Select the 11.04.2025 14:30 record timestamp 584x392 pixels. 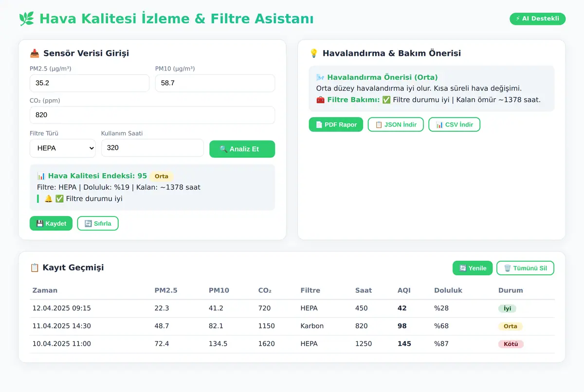61,326
